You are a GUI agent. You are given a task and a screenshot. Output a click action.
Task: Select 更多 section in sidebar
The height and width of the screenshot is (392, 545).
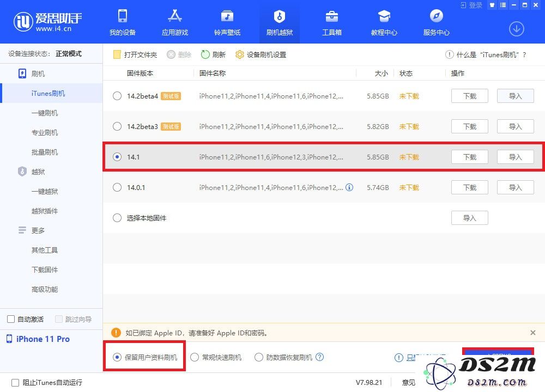pyautogui.click(x=38, y=230)
